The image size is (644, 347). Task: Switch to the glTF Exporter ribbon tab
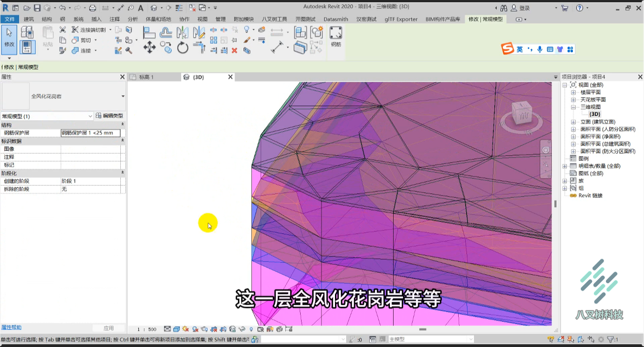pyautogui.click(x=401, y=19)
